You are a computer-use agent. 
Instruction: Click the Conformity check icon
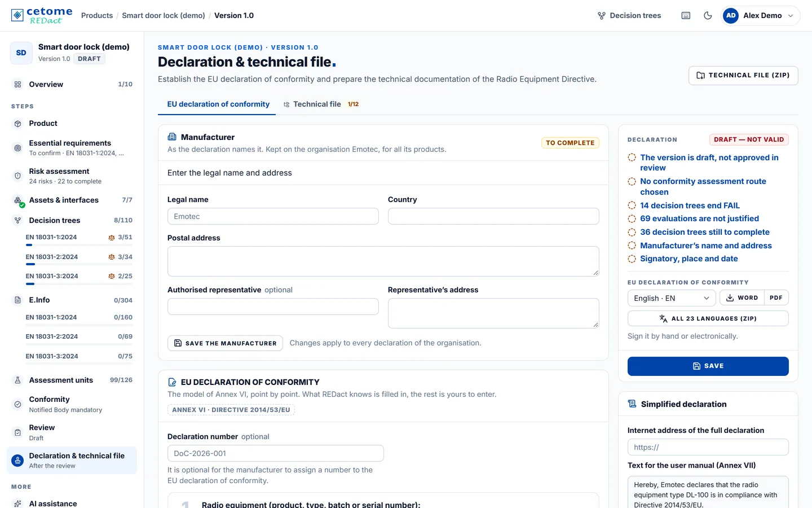coord(17,404)
